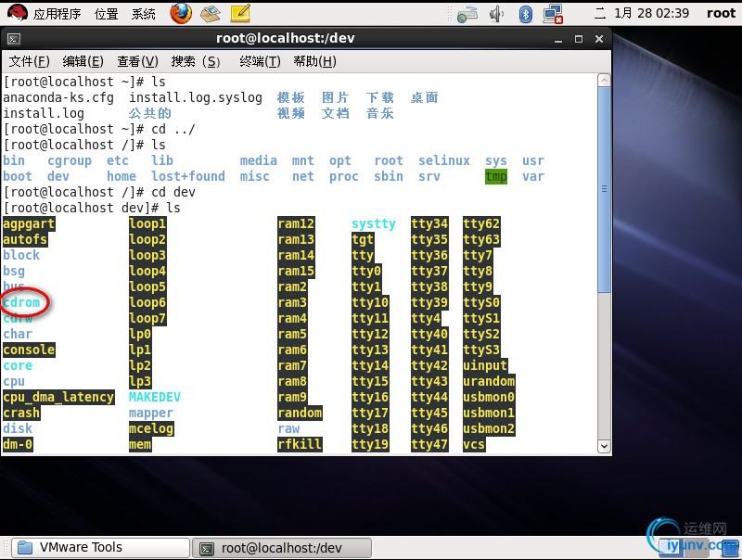Click the network connection icon
The height and width of the screenshot is (560, 742).
tap(554, 13)
